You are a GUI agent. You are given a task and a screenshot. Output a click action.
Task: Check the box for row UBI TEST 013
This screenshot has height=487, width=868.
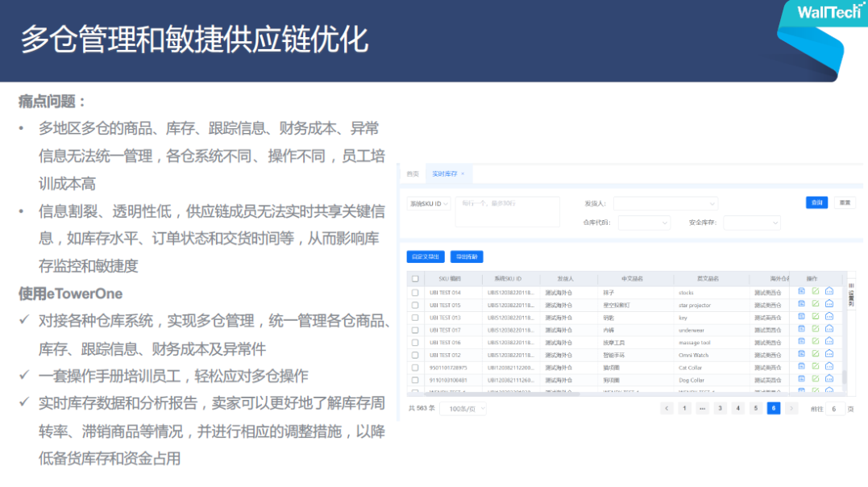pos(415,318)
